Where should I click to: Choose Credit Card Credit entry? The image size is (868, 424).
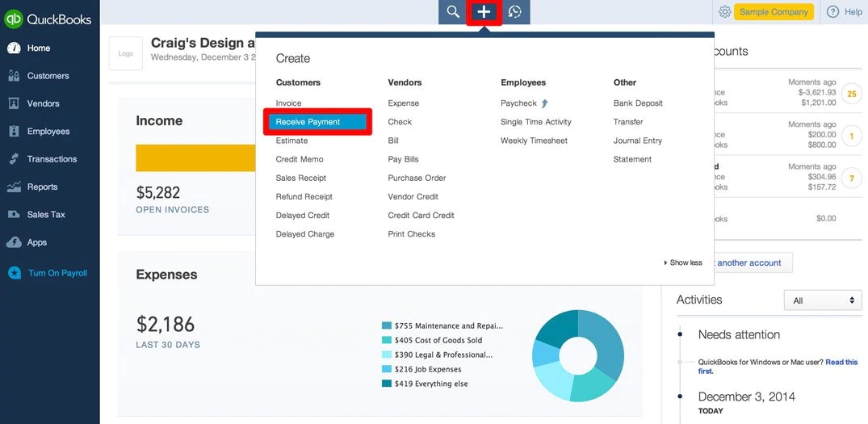pyautogui.click(x=421, y=216)
